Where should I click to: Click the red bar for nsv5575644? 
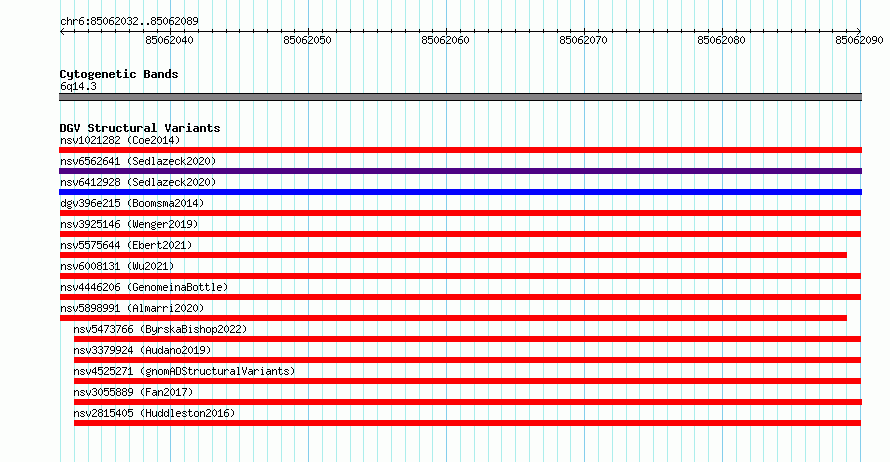tap(453, 255)
